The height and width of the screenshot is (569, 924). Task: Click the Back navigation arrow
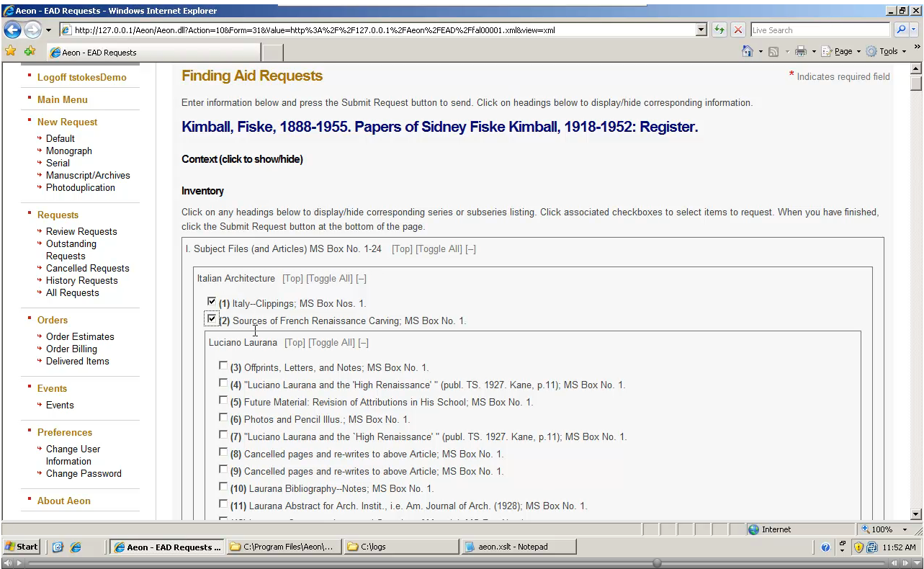coord(12,30)
